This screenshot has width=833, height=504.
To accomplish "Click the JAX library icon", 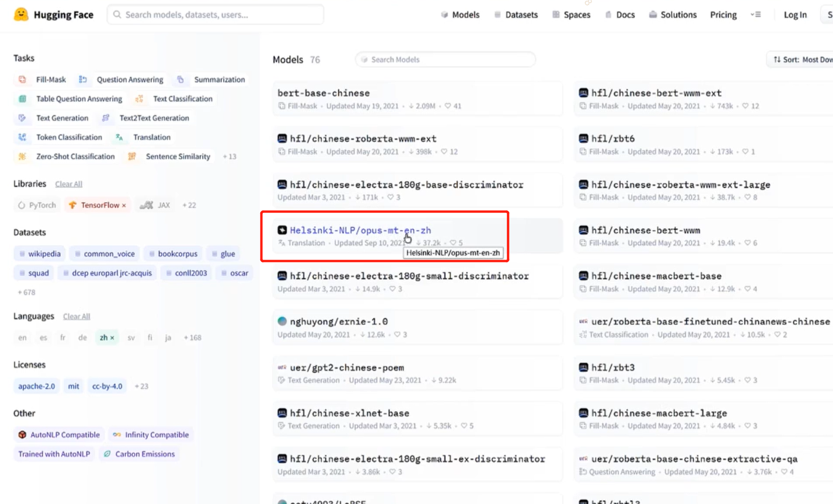I will [x=146, y=205].
